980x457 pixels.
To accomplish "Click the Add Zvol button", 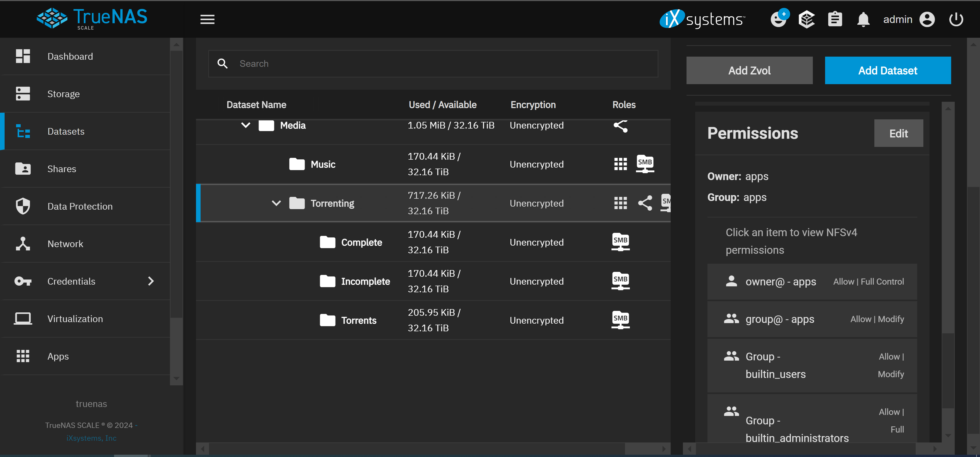I will (750, 70).
